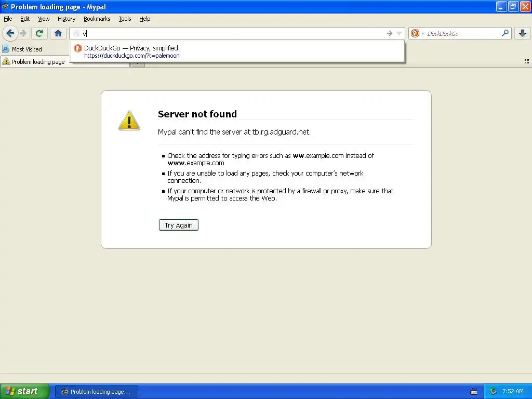Reload the page with the green refresh icon
Screen dimensions: 532x399
(x=39, y=33)
